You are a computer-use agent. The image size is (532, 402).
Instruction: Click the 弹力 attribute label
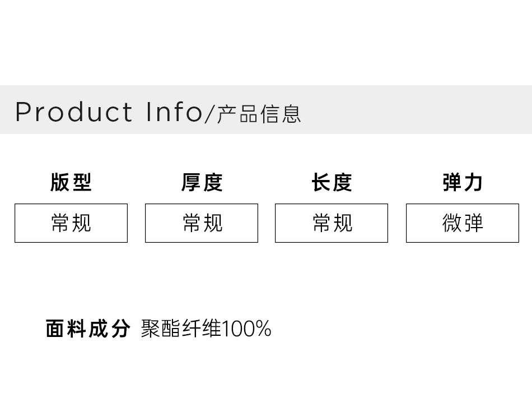(x=463, y=182)
